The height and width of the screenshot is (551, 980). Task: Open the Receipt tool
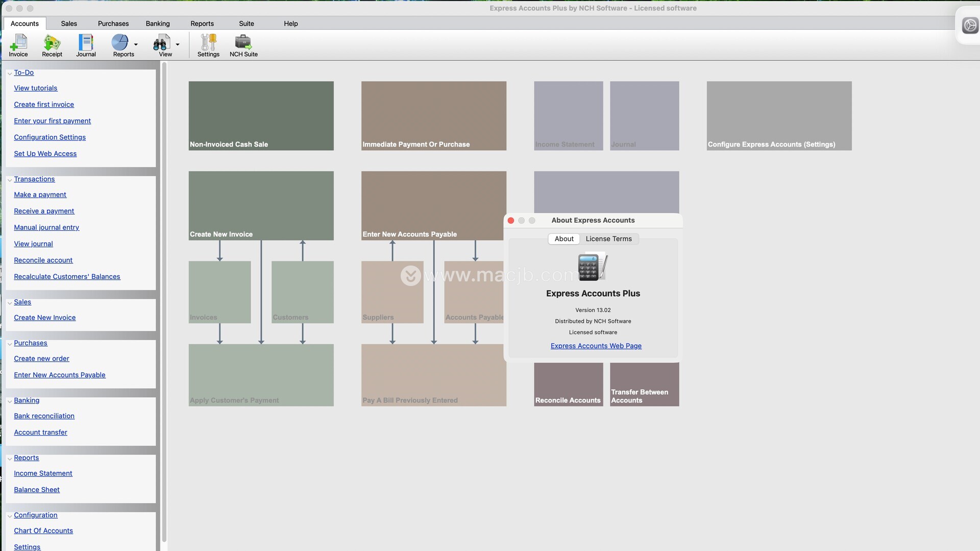coord(52,43)
